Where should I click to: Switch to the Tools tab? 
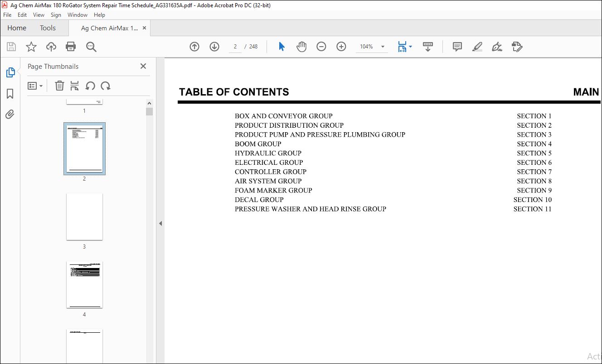[x=48, y=28]
